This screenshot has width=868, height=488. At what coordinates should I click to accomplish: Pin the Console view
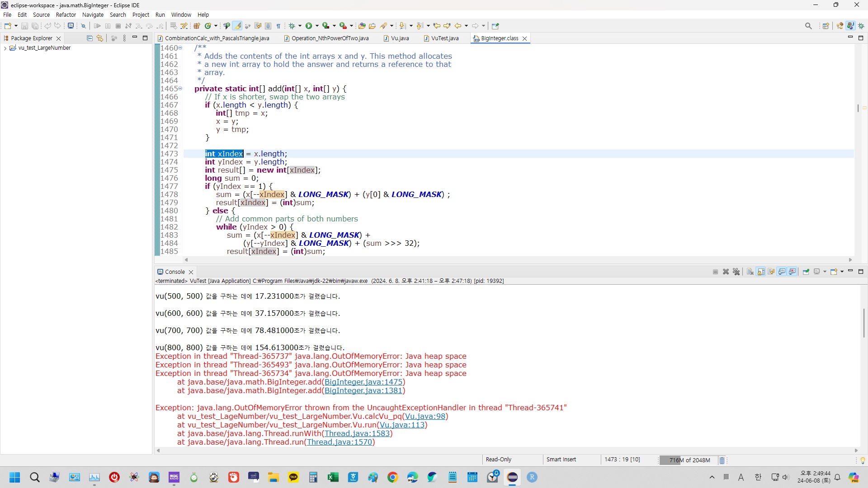coord(806,272)
